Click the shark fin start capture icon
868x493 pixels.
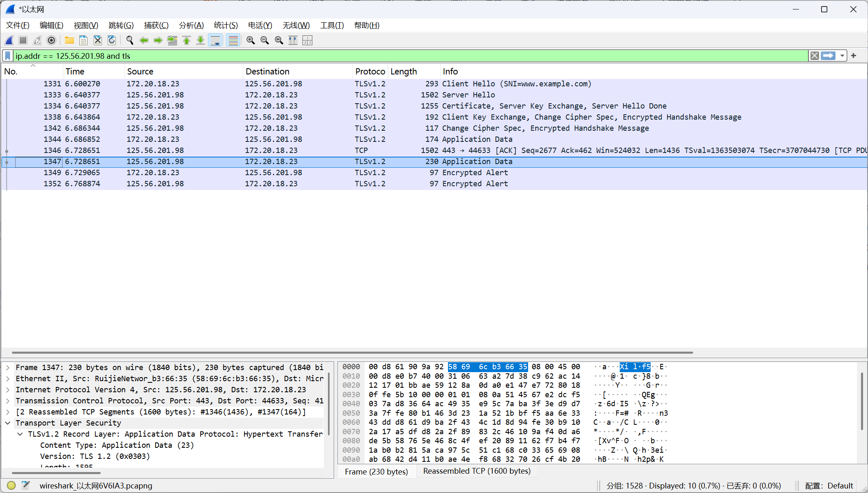(x=9, y=40)
